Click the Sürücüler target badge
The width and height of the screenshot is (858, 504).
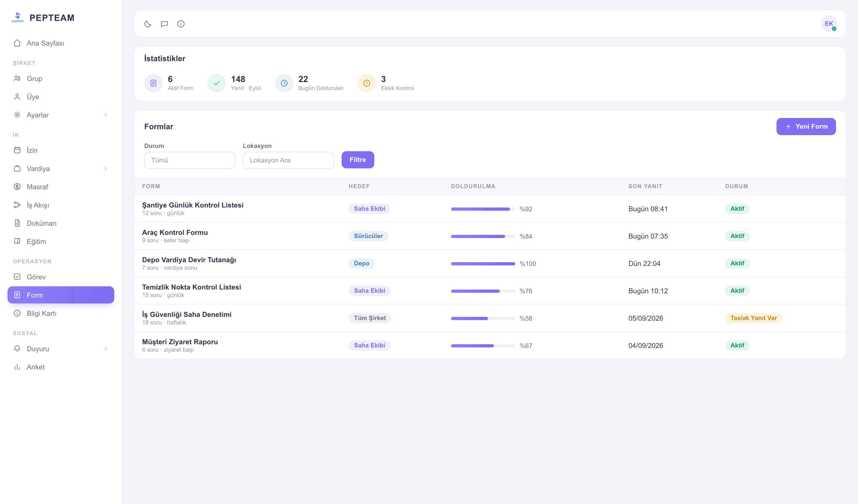tap(368, 236)
